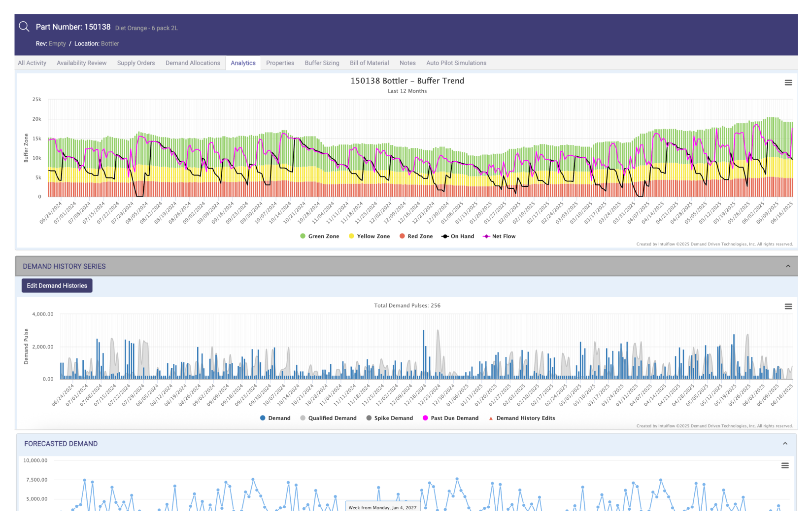The width and height of the screenshot is (812, 525).
Task: Toggle the Net Flow legend entry
Action: point(499,237)
